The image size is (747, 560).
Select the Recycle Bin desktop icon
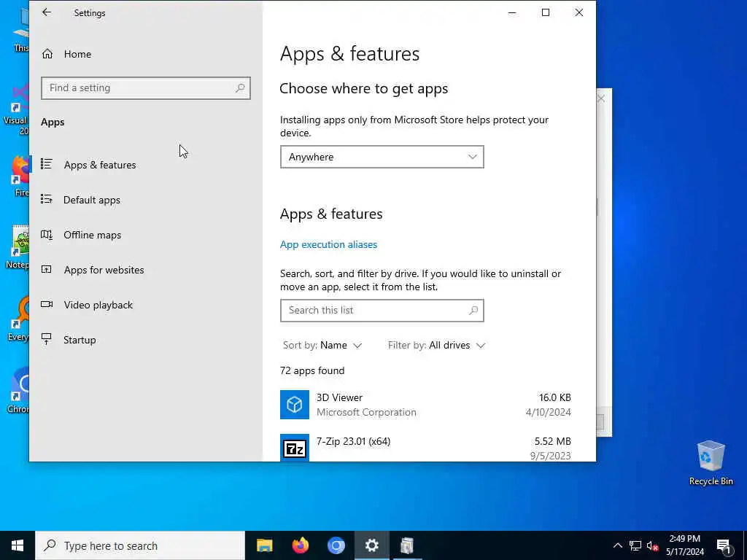[711, 463]
